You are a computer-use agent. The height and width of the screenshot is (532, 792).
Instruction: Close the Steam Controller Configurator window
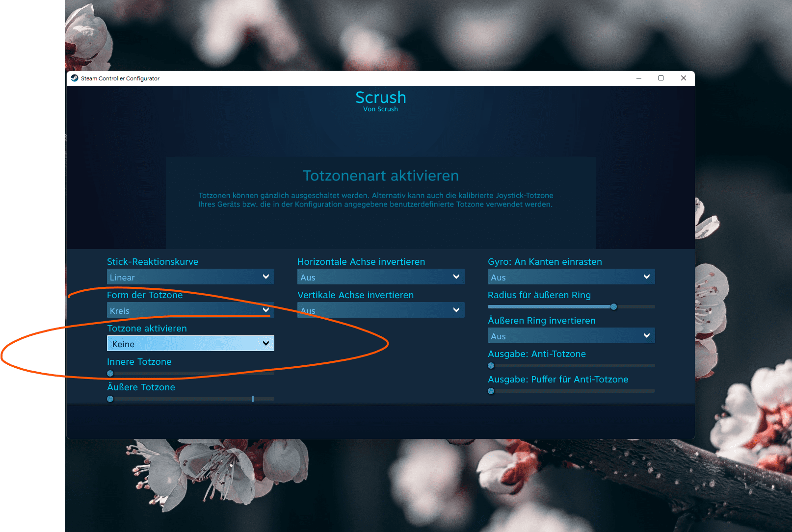(684, 78)
